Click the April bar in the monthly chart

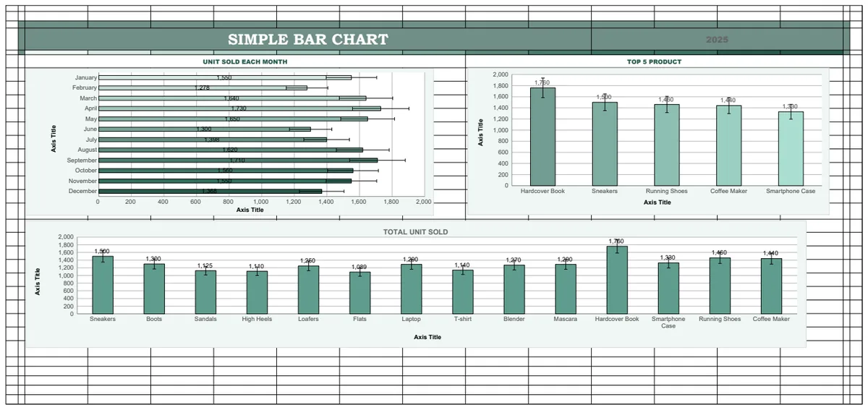point(239,108)
